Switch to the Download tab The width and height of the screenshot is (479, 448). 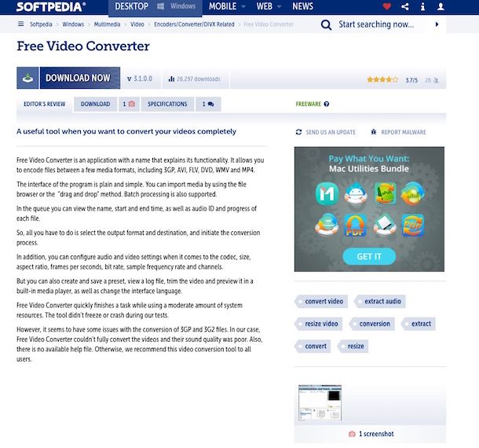[95, 104]
